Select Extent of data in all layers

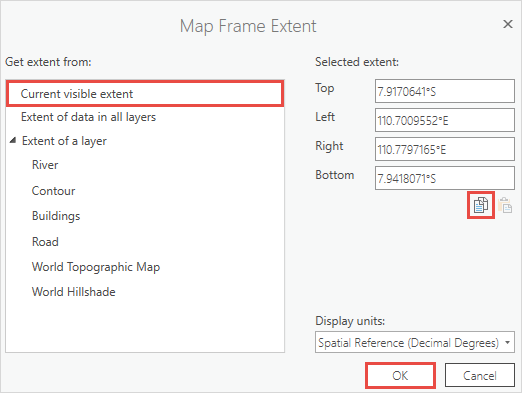point(145,117)
